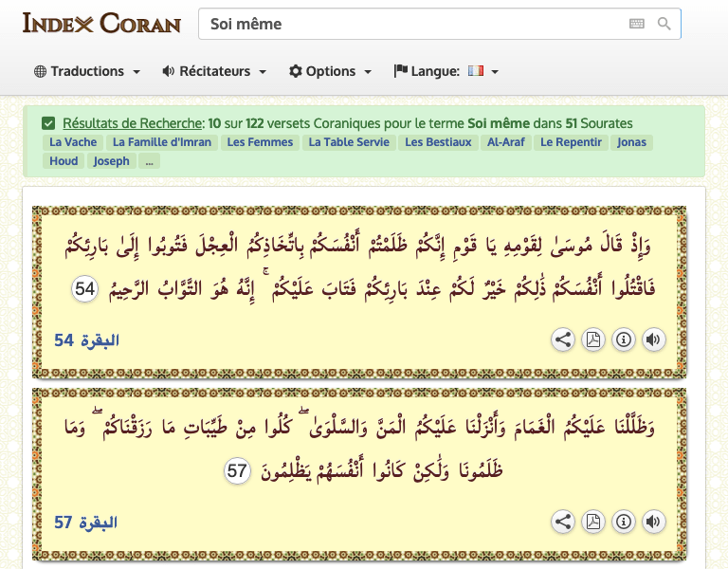Open the Langue selector with French flag
The width and height of the screenshot is (728, 569).
pyautogui.click(x=446, y=71)
